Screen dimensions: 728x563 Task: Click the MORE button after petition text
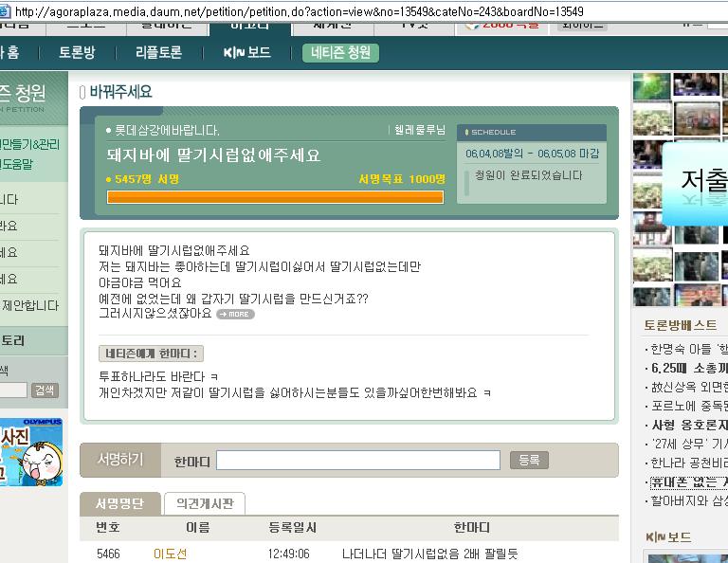tap(235, 315)
